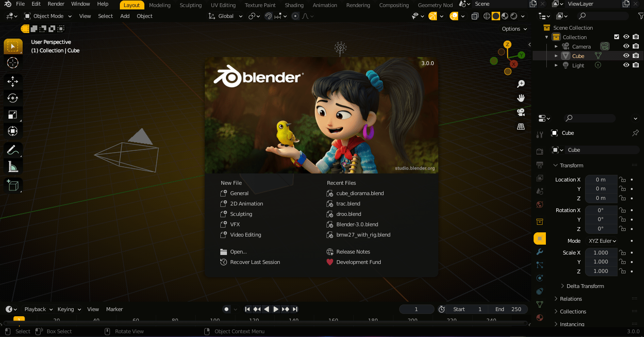Hide the Light in viewports
The height and width of the screenshot is (337, 644).
pos(626,65)
